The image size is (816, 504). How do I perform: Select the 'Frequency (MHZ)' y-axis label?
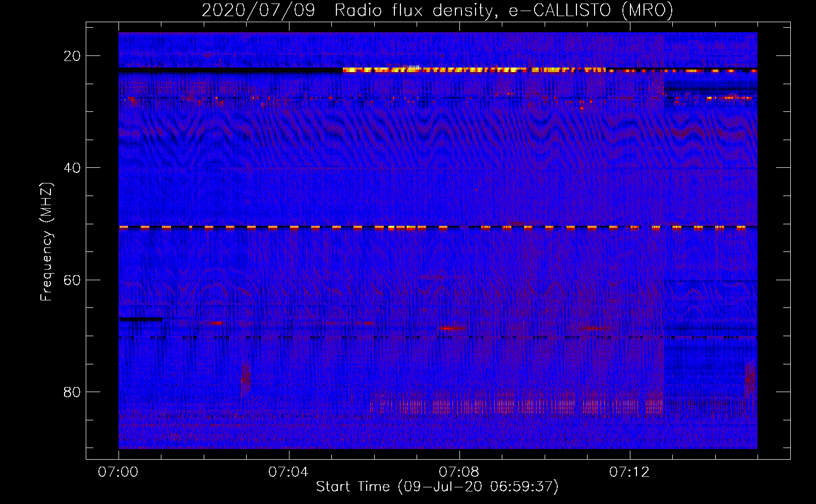(x=46, y=242)
